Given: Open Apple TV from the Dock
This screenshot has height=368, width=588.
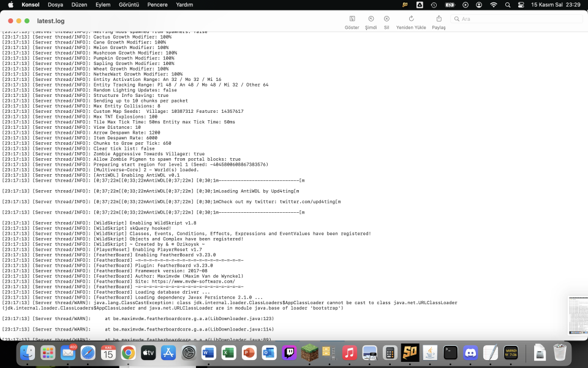Looking at the screenshot, I should coord(148,353).
